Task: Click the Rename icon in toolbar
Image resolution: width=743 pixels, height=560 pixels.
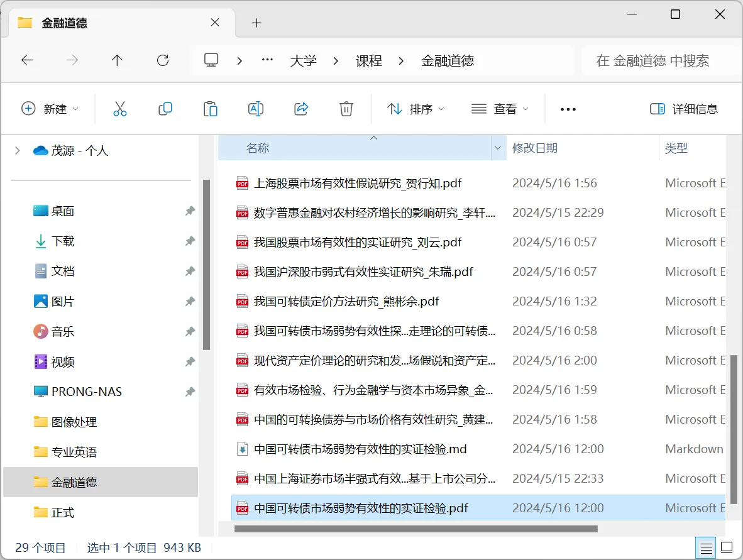Action: [x=256, y=109]
